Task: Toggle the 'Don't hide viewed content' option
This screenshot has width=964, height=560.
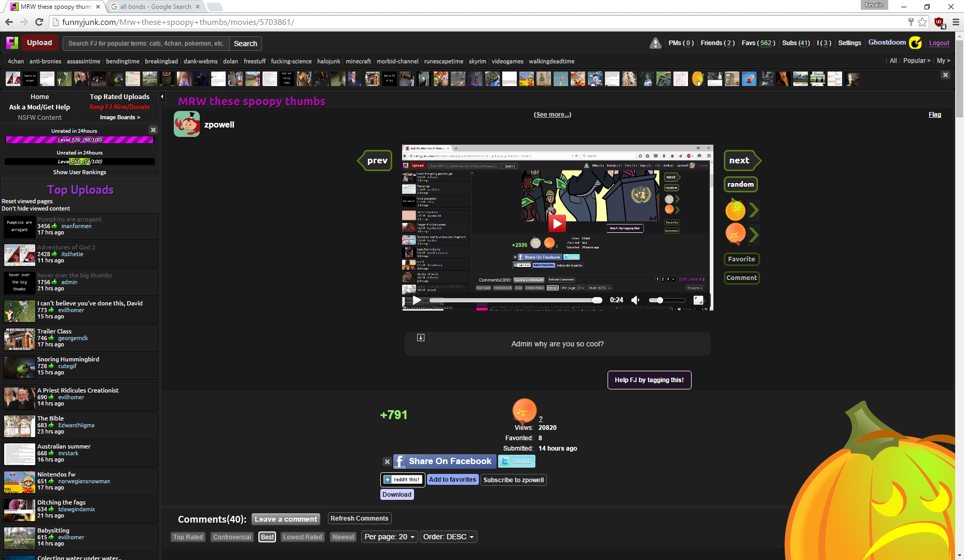Action: pos(36,208)
